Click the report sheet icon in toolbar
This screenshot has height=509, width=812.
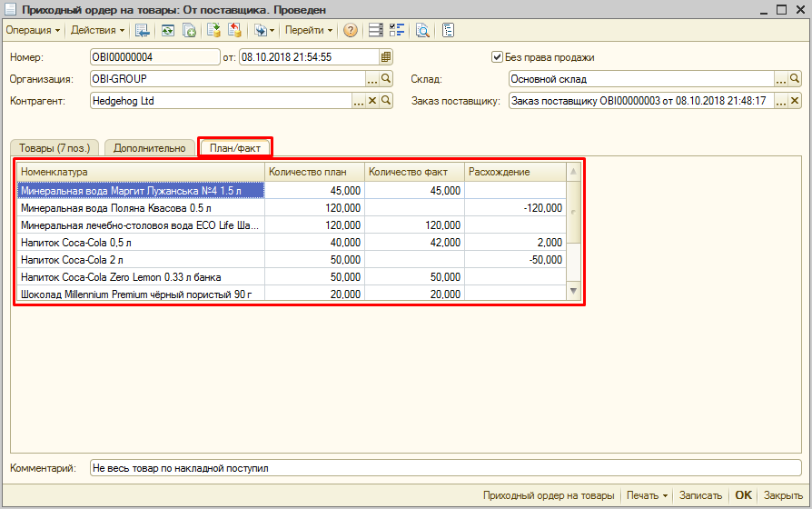pyautogui.click(x=448, y=30)
